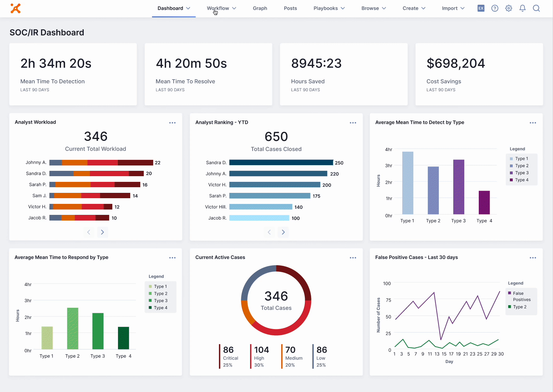
Task: Open the EX user badge icon
Action: (481, 8)
